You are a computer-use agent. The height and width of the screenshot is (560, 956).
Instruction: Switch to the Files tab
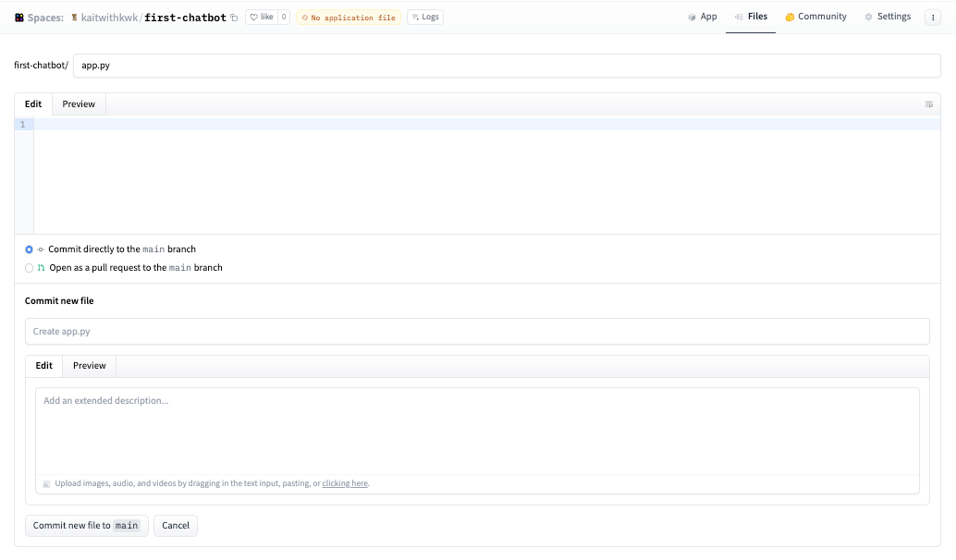[751, 17]
